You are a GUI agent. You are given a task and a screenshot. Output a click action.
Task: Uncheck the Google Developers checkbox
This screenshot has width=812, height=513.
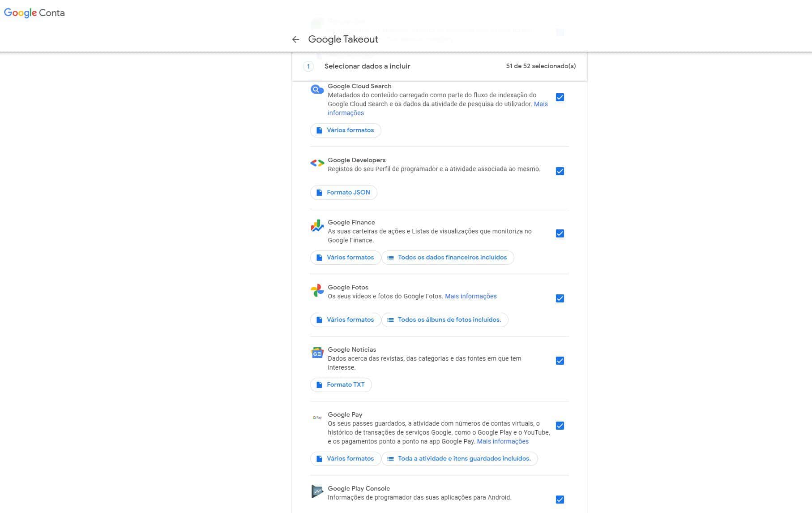coord(560,171)
